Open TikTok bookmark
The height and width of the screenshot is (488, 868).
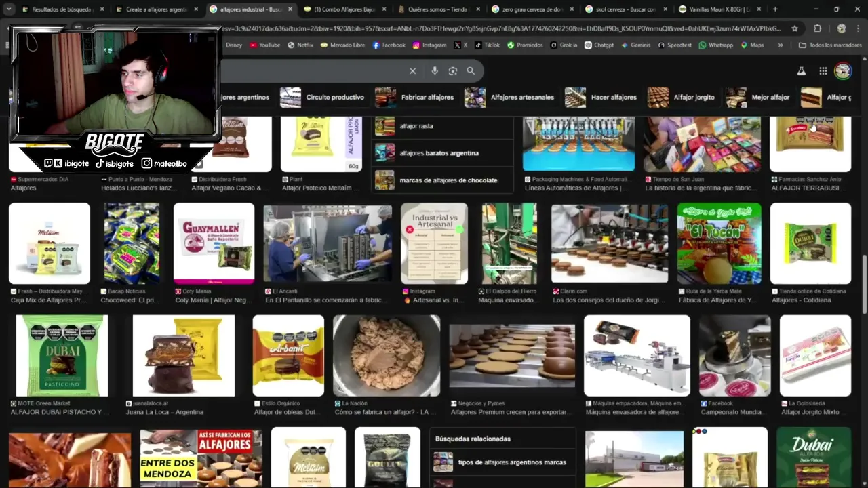pyautogui.click(x=487, y=45)
